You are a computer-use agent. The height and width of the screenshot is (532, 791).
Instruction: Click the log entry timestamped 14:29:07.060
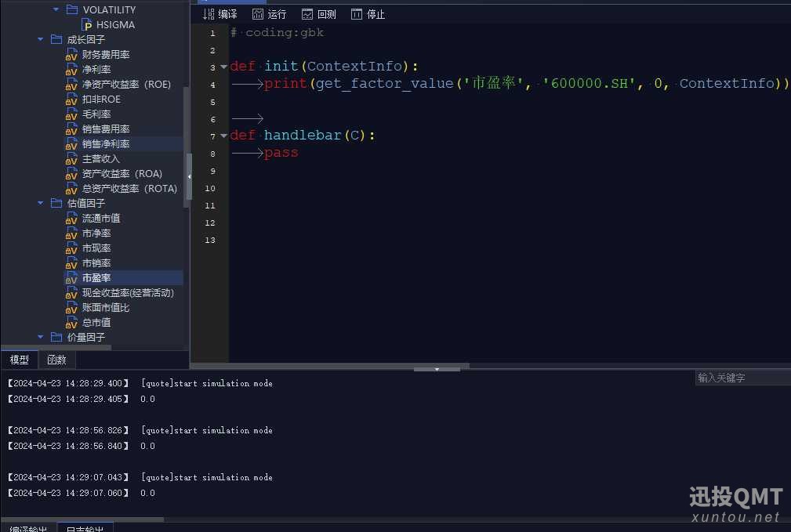coord(82,493)
